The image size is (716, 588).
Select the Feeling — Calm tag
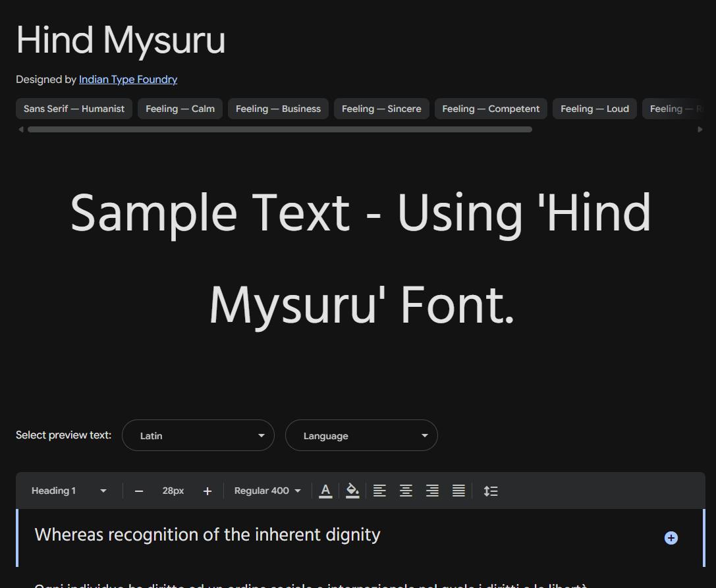180,109
